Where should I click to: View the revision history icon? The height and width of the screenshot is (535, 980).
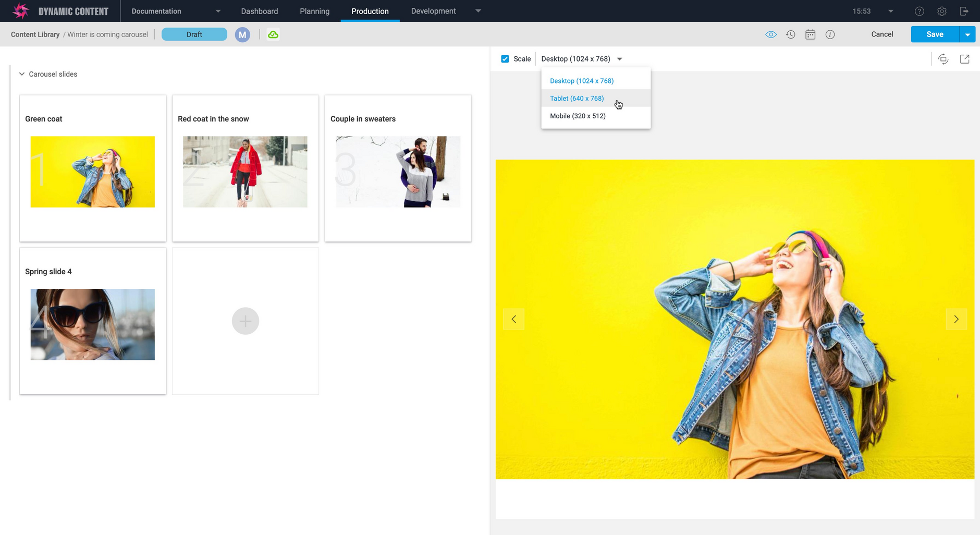pos(791,34)
